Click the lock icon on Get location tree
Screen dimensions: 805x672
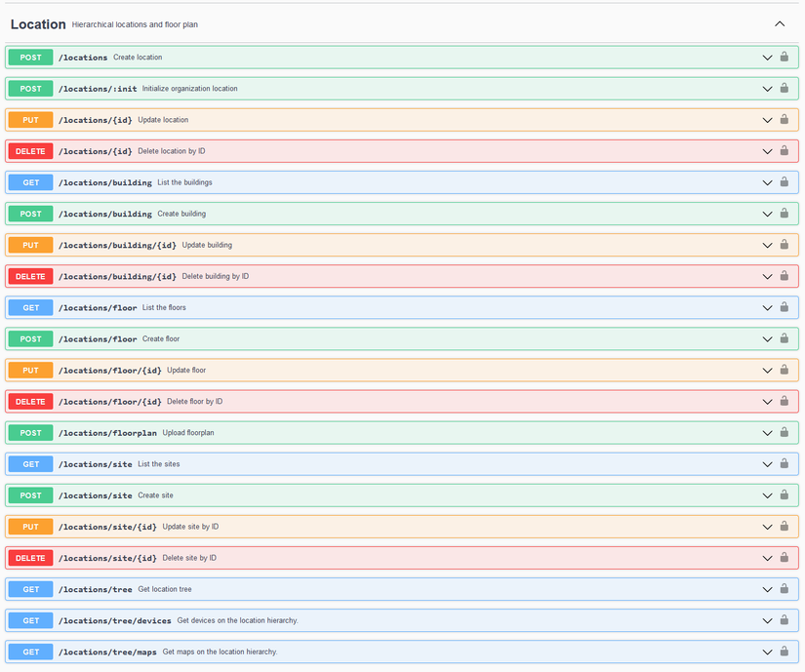[784, 589]
